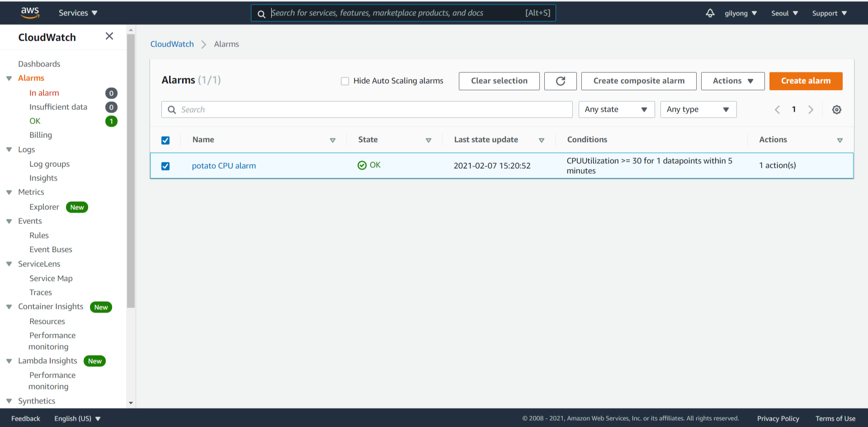
Task: Collapse the Synthetics section triangle
Action: 9,401
